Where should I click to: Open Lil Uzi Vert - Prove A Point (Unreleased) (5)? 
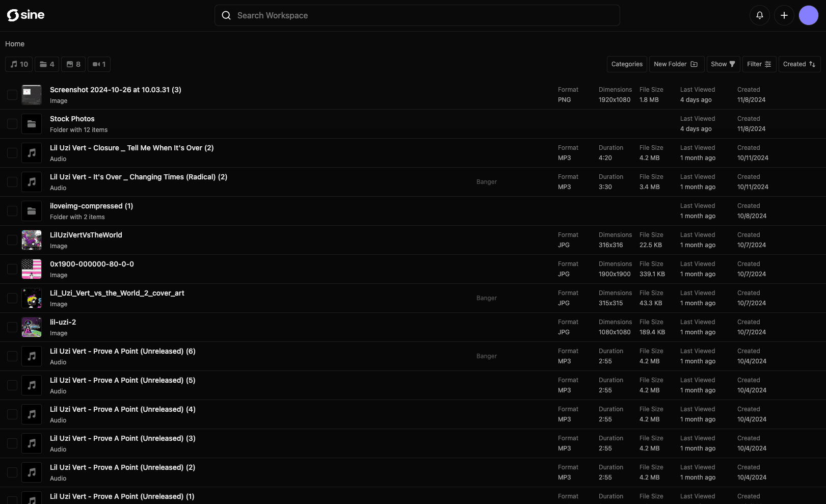pos(122,380)
